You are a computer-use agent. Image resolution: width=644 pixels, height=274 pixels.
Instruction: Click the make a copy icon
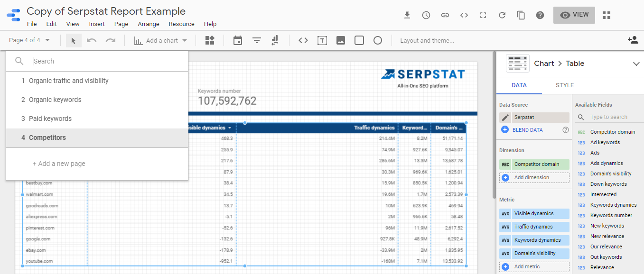pos(521,15)
